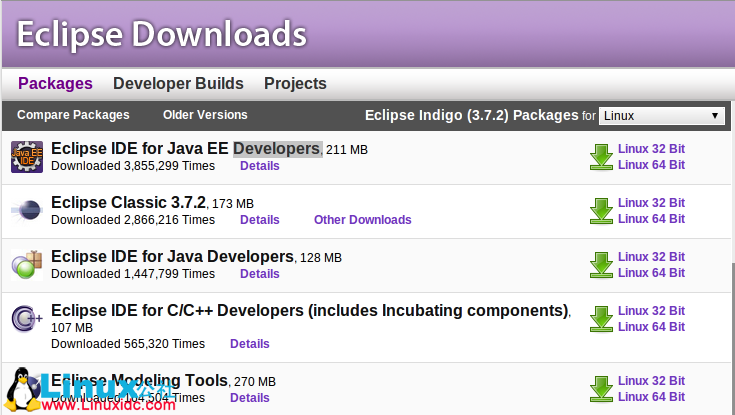Click title Eclipse IDE for C/C++ Developers

coord(310,310)
